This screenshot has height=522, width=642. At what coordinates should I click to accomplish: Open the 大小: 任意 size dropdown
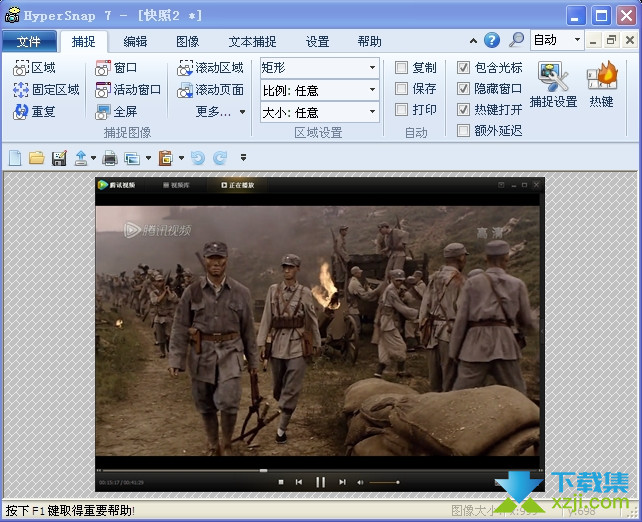click(319, 112)
